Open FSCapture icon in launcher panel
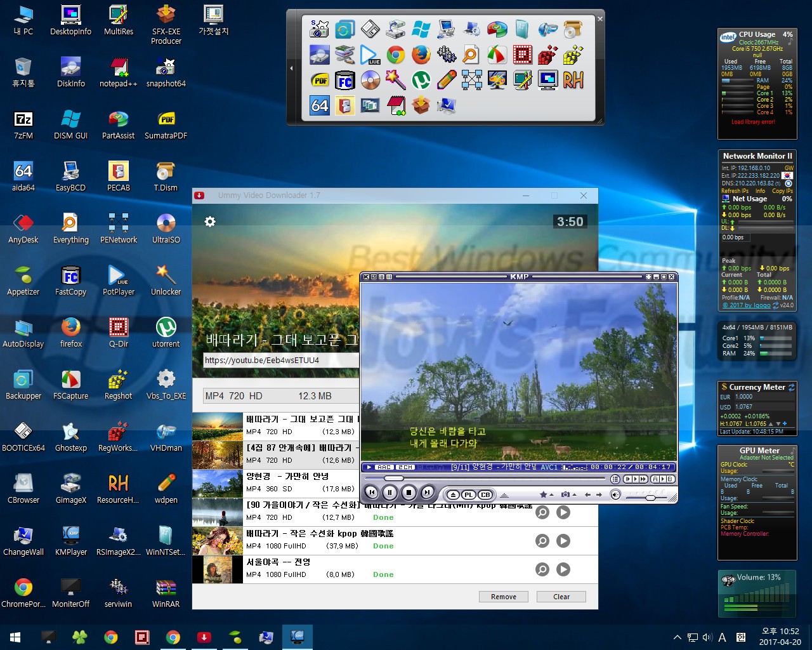The height and width of the screenshot is (650, 812). pyautogui.click(x=497, y=55)
